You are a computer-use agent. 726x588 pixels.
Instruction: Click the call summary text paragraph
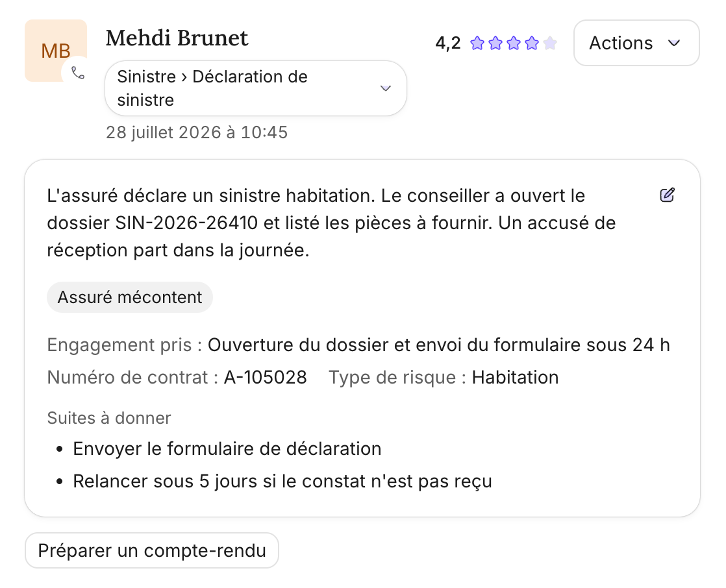[332, 223]
